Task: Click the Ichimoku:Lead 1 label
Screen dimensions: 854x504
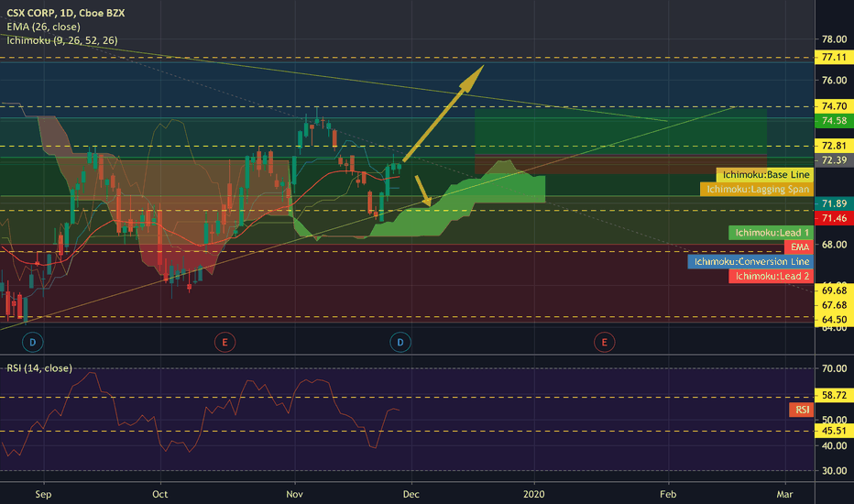Action: tap(772, 233)
